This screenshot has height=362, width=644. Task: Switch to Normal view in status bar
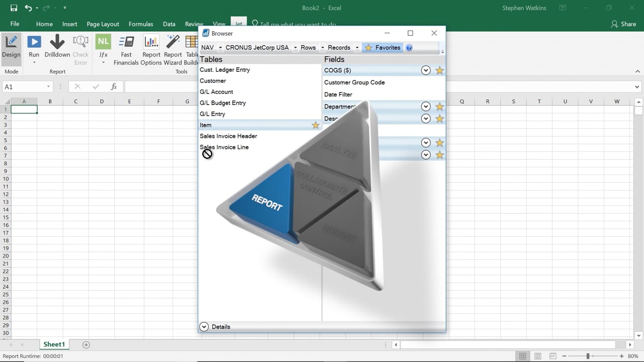tap(523, 356)
